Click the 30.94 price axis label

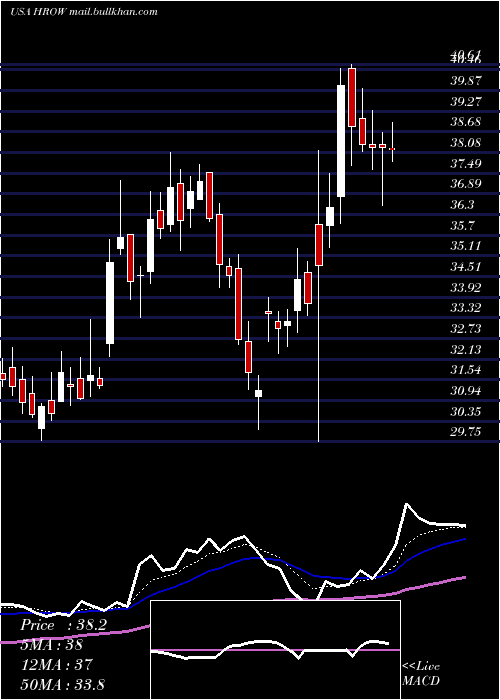(x=466, y=391)
